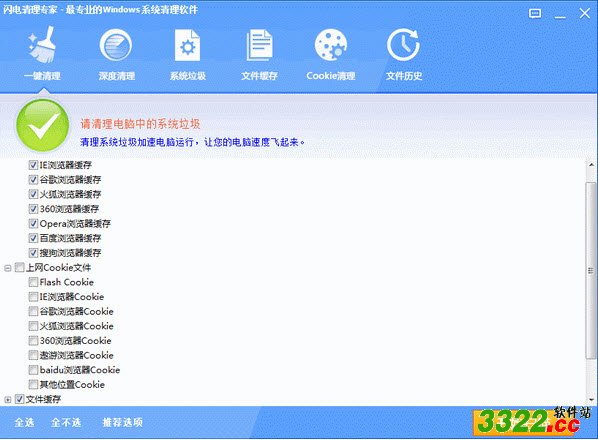Image resolution: width=598 pixels, height=440 pixels.
Task: Check IE浏览器Cookie checkbox
Action: 34,297
